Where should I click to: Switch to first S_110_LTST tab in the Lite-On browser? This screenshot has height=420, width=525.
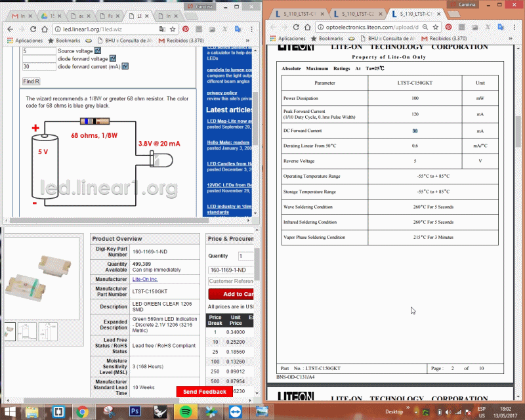(x=299, y=14)
